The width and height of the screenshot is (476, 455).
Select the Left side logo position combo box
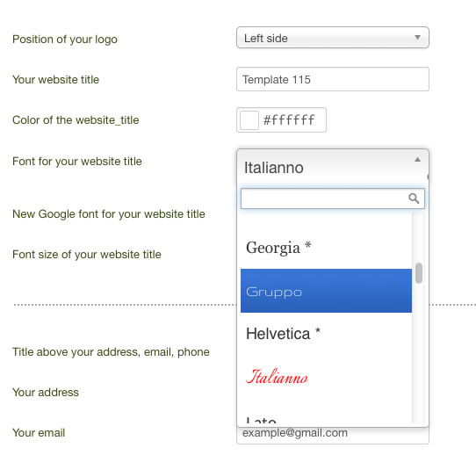333,38
